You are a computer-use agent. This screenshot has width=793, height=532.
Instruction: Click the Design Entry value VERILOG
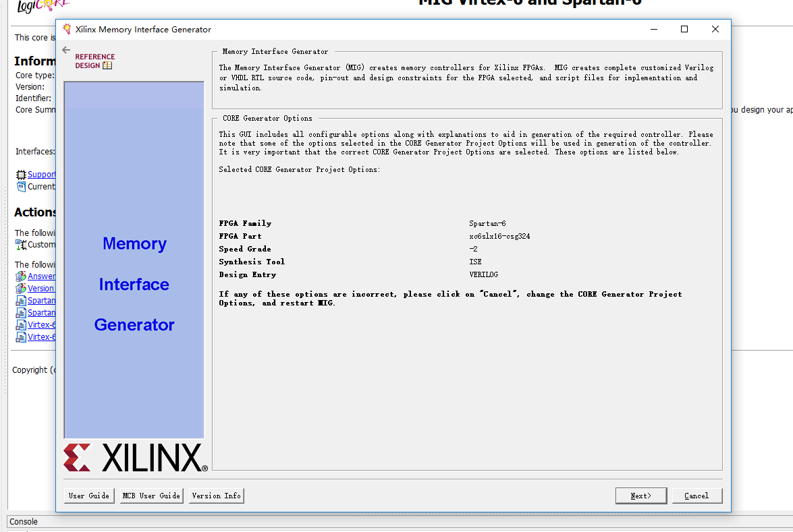483,274
